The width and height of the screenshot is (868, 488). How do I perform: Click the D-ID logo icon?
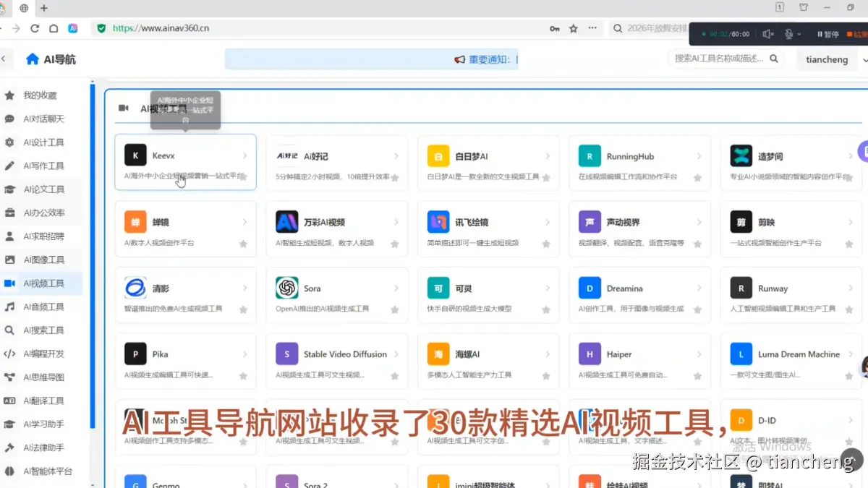[741, 419]
